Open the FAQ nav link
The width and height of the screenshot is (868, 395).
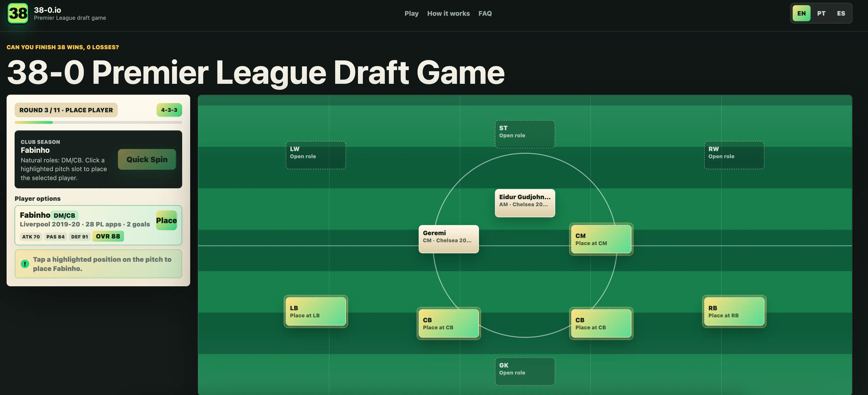point(485,13)
